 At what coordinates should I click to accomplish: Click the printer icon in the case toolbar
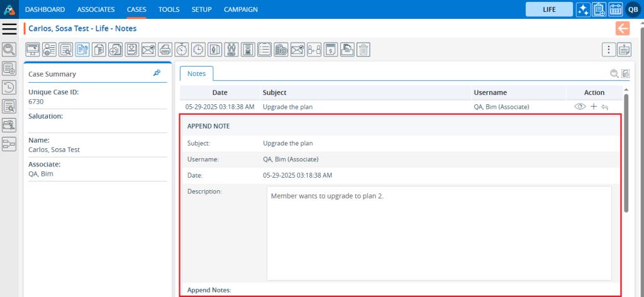point(165,50)
